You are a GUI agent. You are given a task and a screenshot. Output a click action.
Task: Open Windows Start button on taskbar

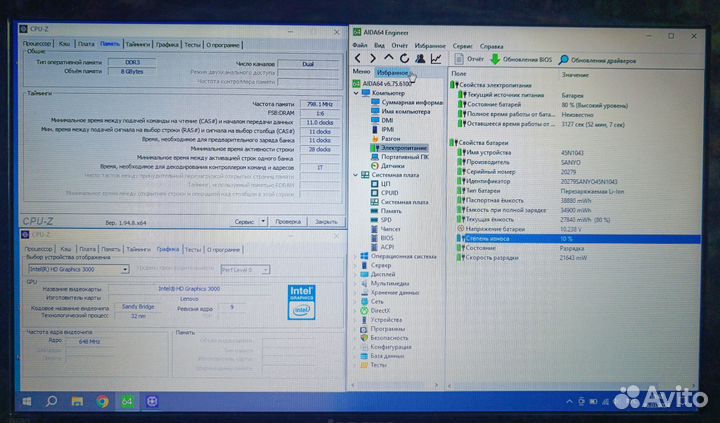point(27,401)
